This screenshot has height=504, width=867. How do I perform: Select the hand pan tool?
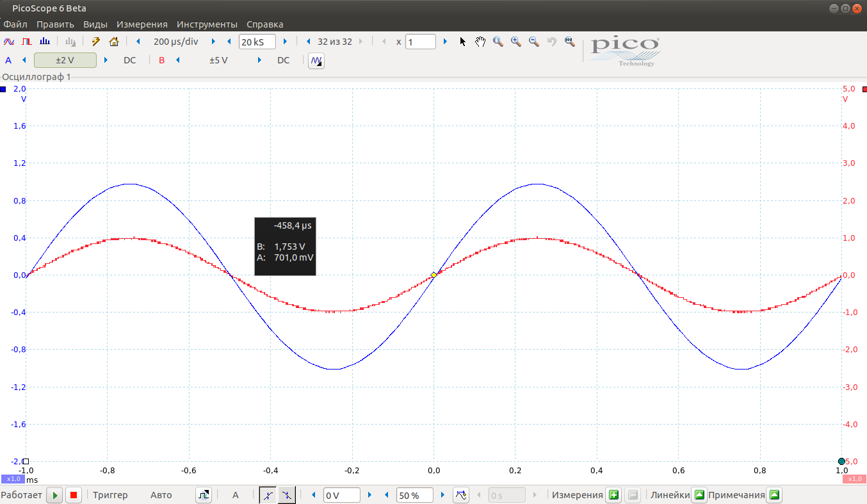(x=480, y=41)
